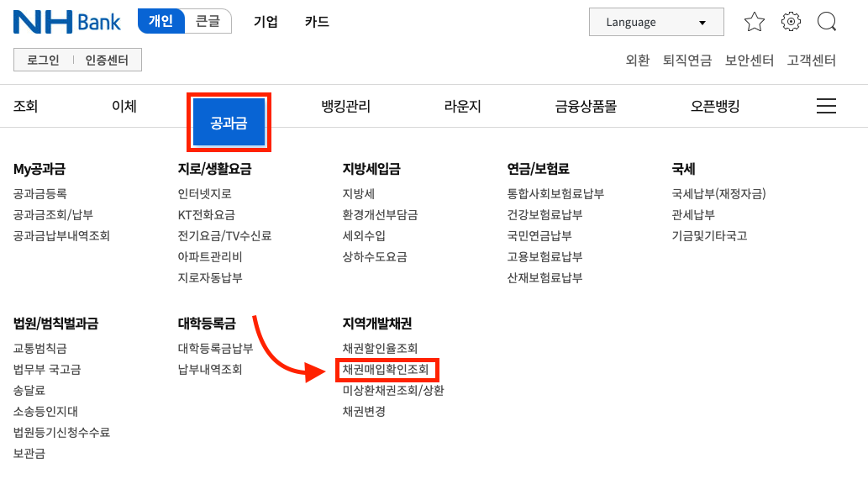Open 채권매입확인조회

coord(386,370)
